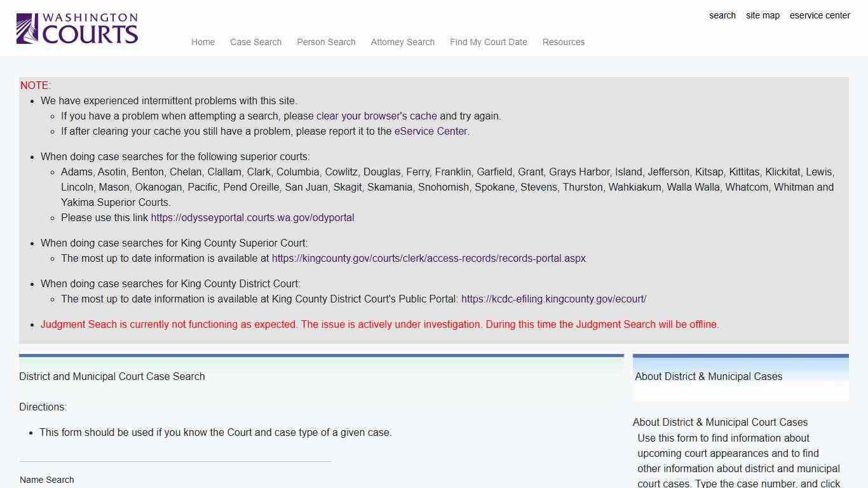The image size is (868, 488).
Task: Select Find My Court Date
Action: 488,42
